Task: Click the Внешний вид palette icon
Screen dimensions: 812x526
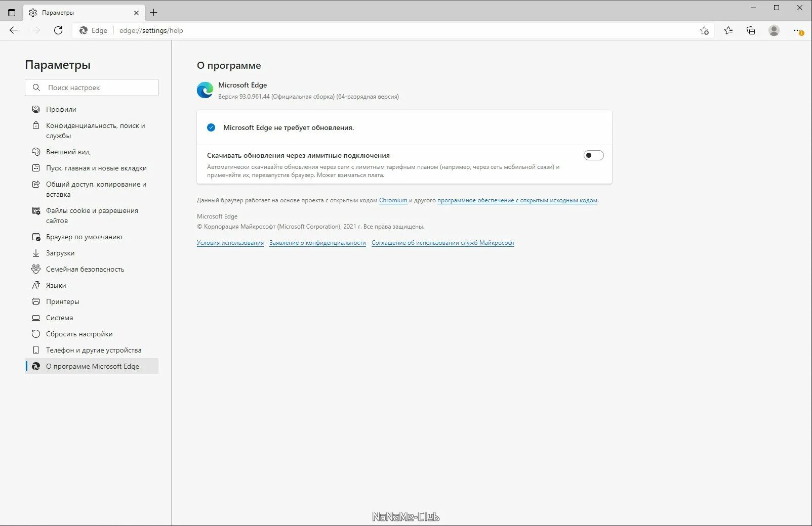Action: pos(36,152)
